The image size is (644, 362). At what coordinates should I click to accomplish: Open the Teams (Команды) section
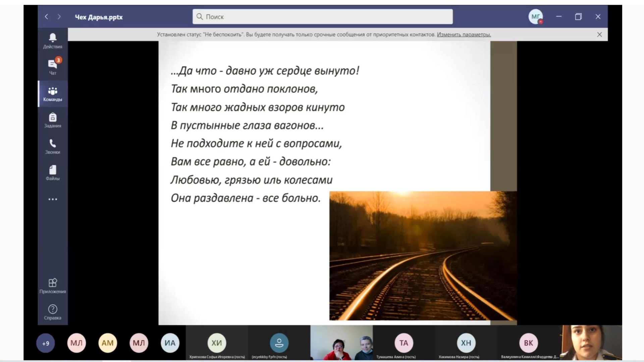(53, 94)
